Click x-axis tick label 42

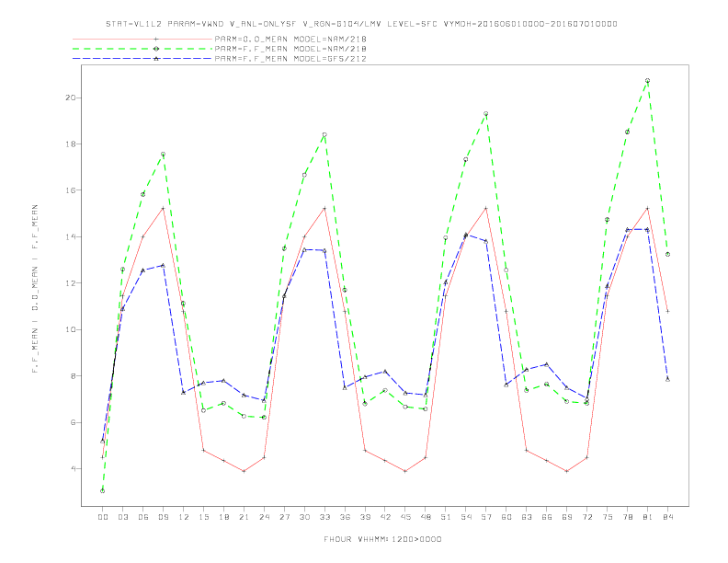click(385, 517)
